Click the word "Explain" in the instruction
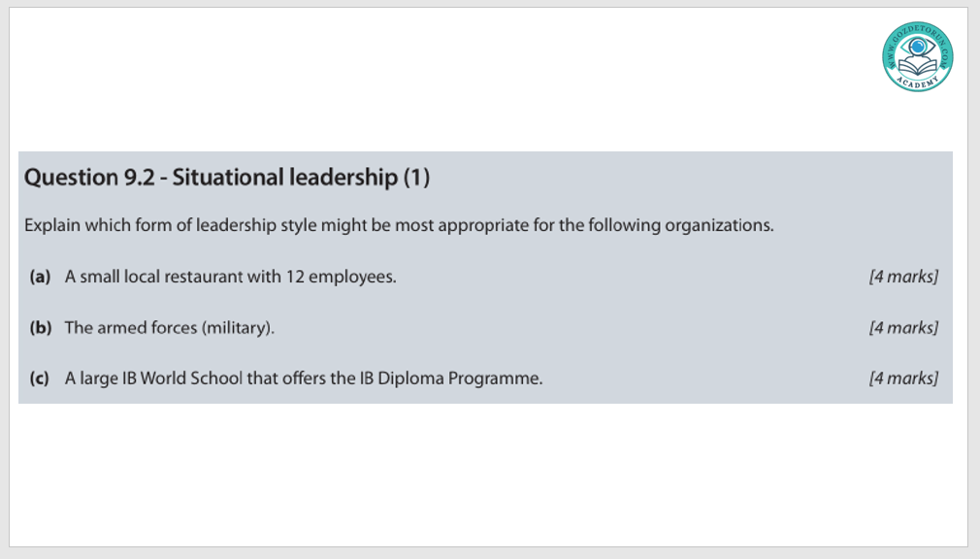Image resolution: width=980 pixels, height=559 pixels. pyautogui.click(x=52, y=225)
